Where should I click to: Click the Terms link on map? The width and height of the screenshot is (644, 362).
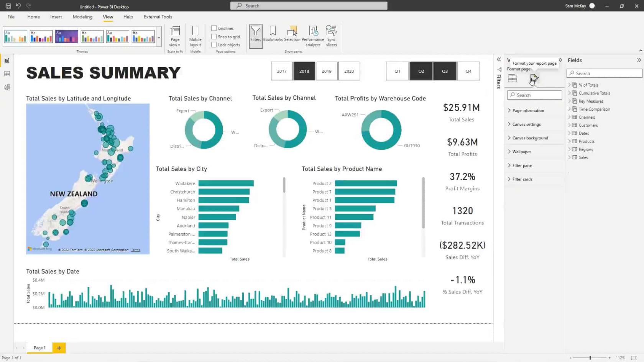point(135,250)
